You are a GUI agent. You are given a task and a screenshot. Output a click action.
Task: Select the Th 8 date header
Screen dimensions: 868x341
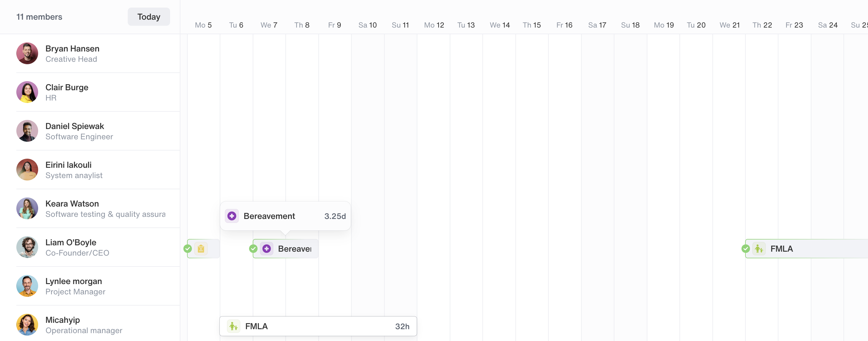coord(301,25)
